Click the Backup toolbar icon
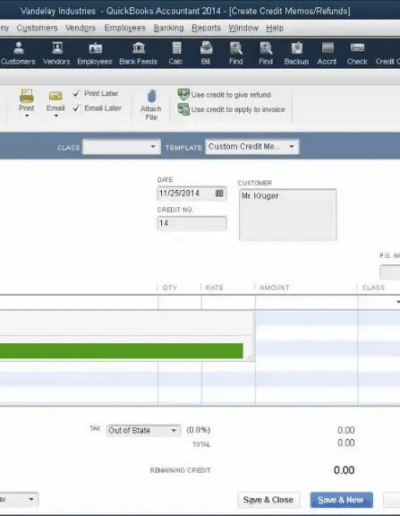This screenshot has width=400, height=516. [x=296, y=53]
